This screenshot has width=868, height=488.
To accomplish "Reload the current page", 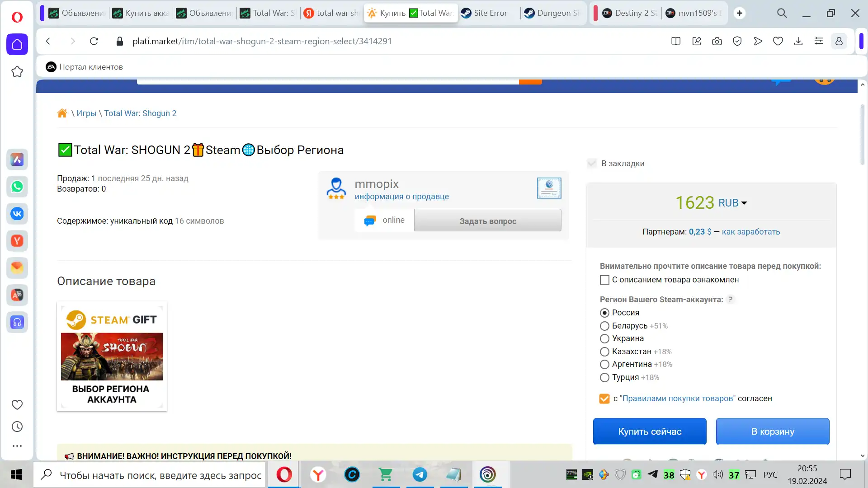I will click(94, 41).
